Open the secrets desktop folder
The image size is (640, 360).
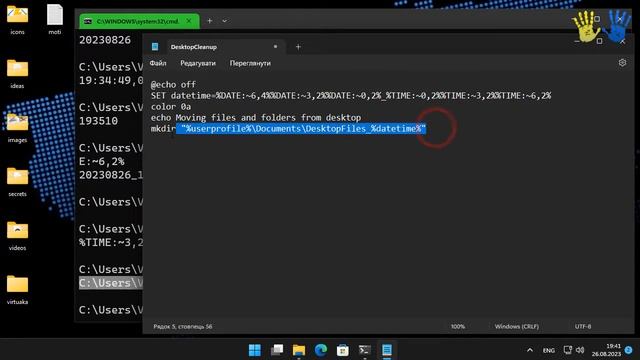[x=18, y=181]
